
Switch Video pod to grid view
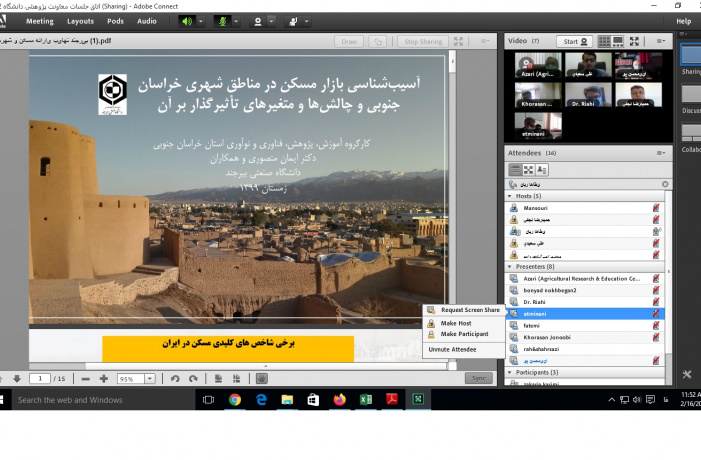coord(604,42)
